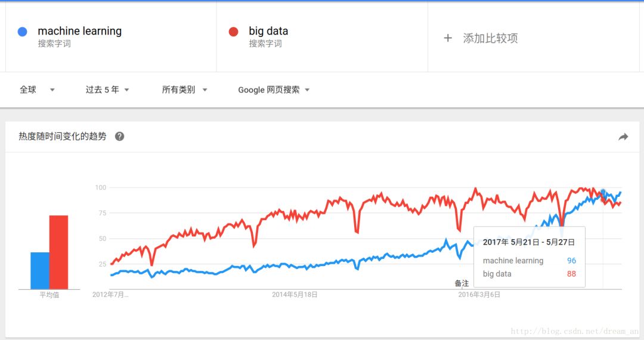The image size is (644, 340).
Task: Click the blue average value bar
Action: point(40,270)
